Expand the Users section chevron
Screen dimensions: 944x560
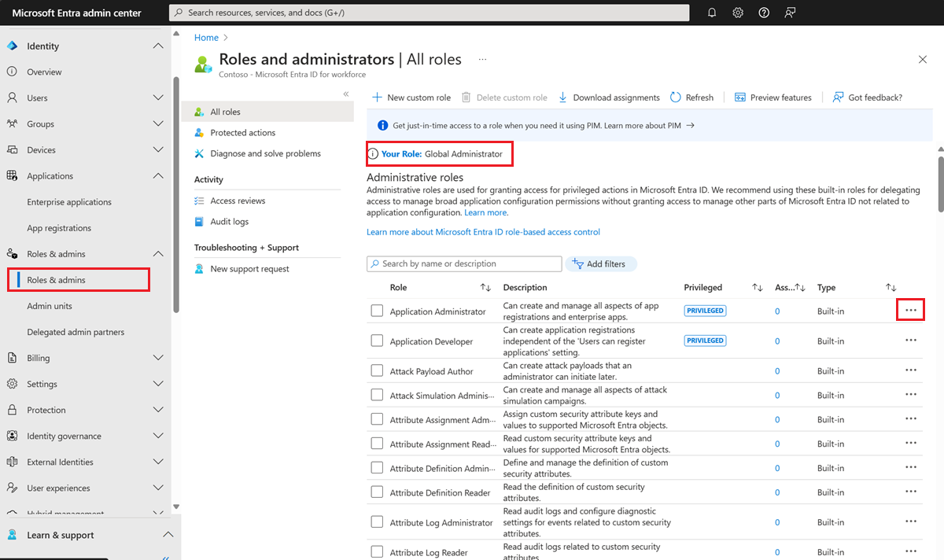[x=158, y=98]
